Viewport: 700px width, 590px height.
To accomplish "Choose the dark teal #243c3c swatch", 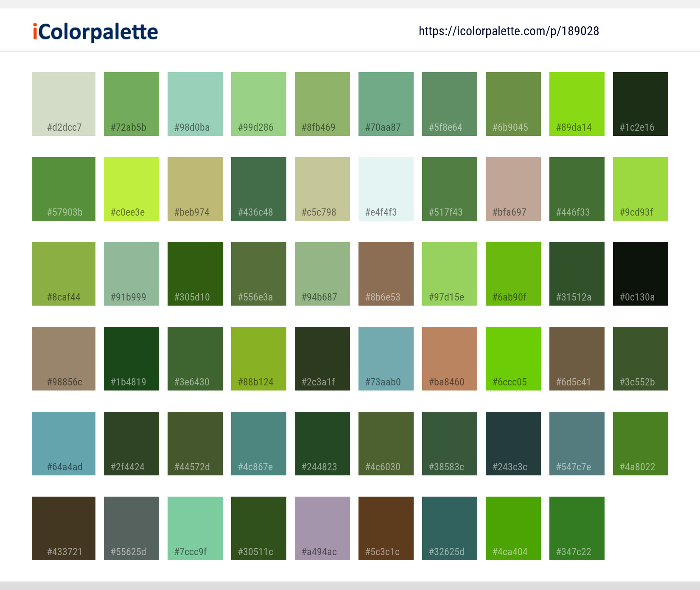I will point(513,444).
